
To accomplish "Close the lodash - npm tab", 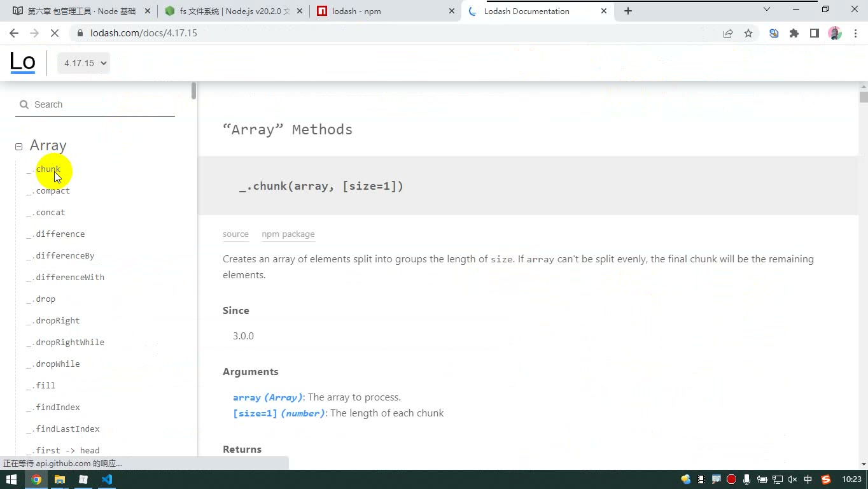I will pyautogui.click(x=452, y=11).
